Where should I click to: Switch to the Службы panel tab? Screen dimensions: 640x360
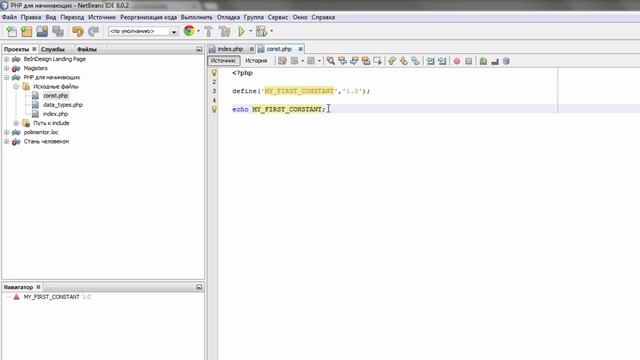click(53, 49)
